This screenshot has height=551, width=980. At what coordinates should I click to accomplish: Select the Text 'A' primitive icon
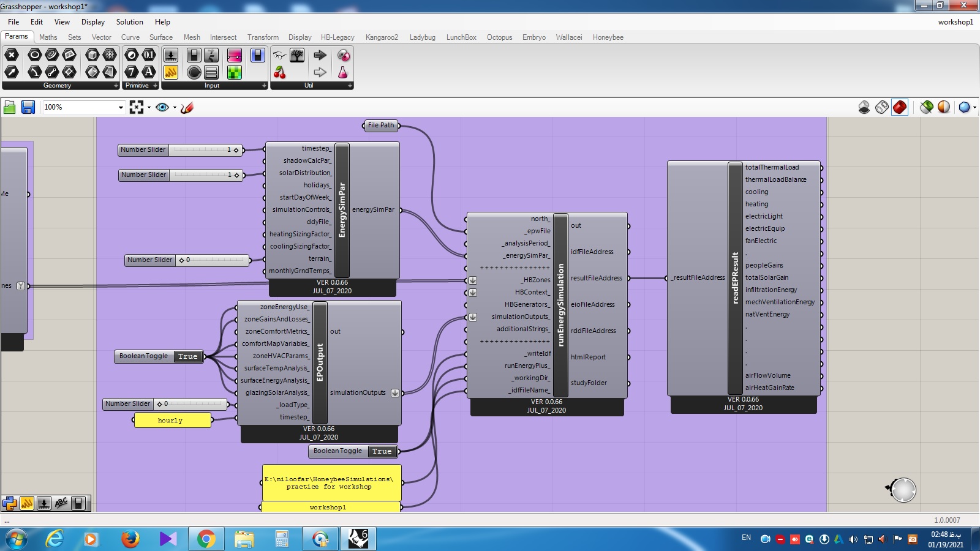(x=149, y=72)
